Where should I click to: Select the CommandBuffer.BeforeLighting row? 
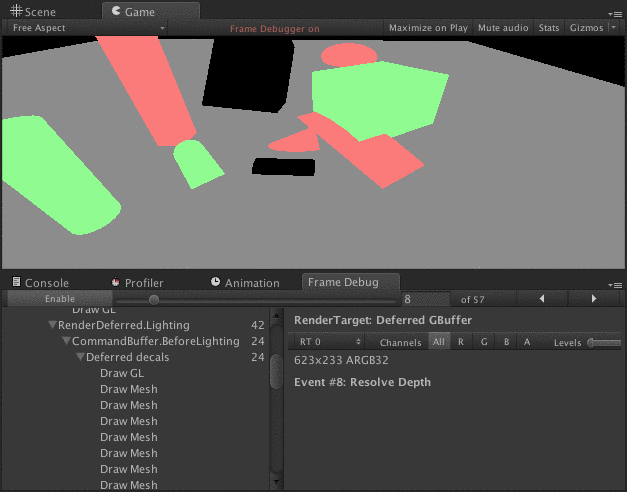(136, 341)
